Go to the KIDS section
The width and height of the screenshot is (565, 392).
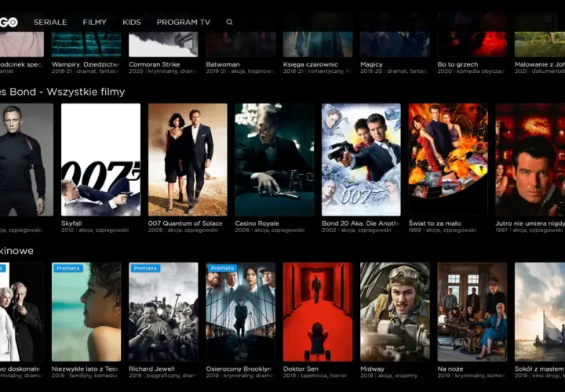[132, 22]
